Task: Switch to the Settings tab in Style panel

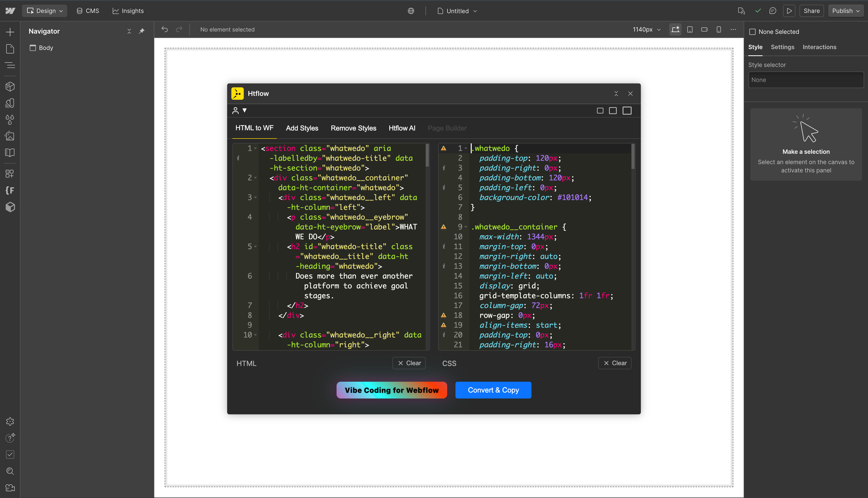Action: pyautogui.click(x=782, y=47)
